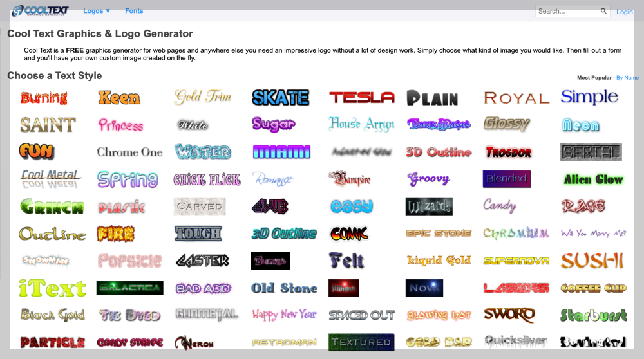Select the Groovy text style
Image resolution: width=644 pixels, height=359 pixels.
(x=428, y=179)
